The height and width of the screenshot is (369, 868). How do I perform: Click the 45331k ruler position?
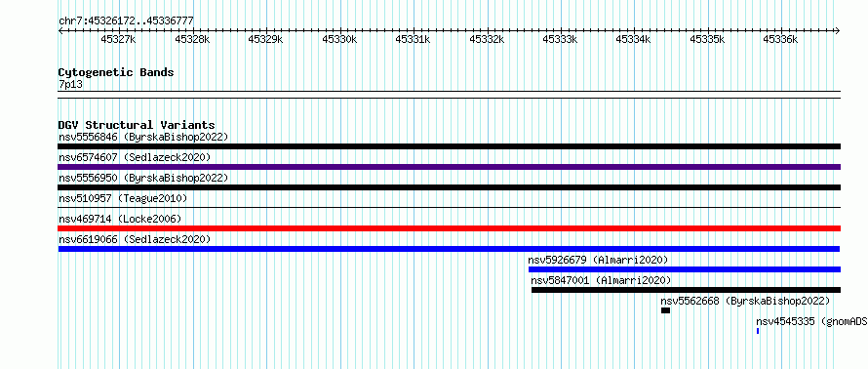(x=413, y=39)
